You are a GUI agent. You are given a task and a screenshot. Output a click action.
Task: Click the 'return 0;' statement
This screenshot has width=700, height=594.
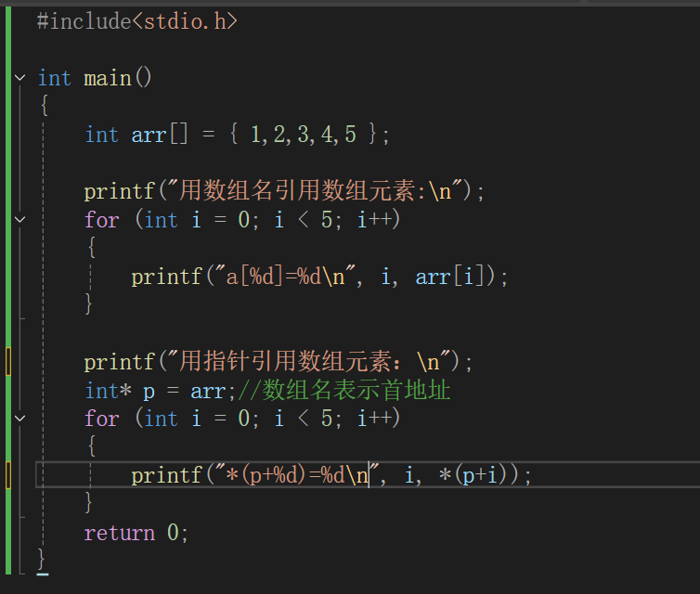pos(136,533)
